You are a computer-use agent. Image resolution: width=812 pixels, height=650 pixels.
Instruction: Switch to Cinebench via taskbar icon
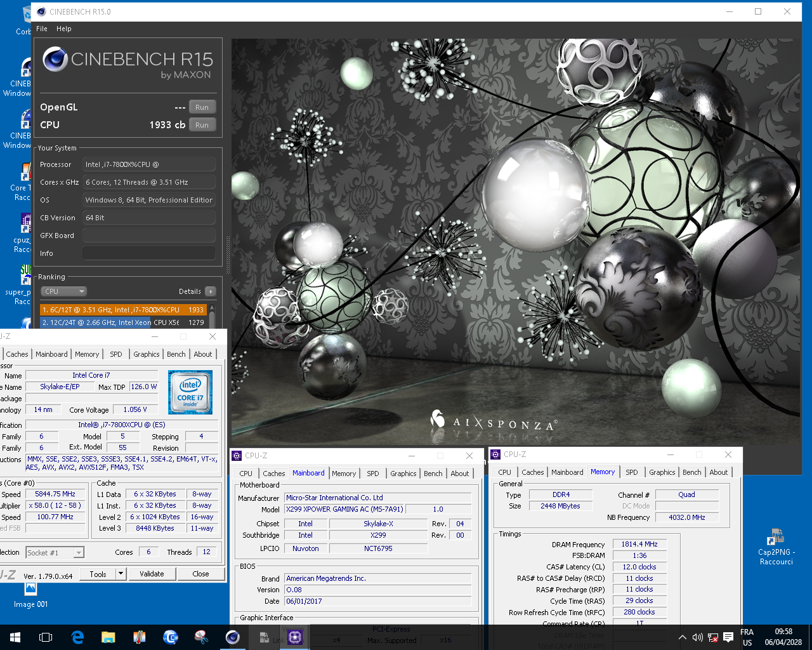tap(233, 637)
